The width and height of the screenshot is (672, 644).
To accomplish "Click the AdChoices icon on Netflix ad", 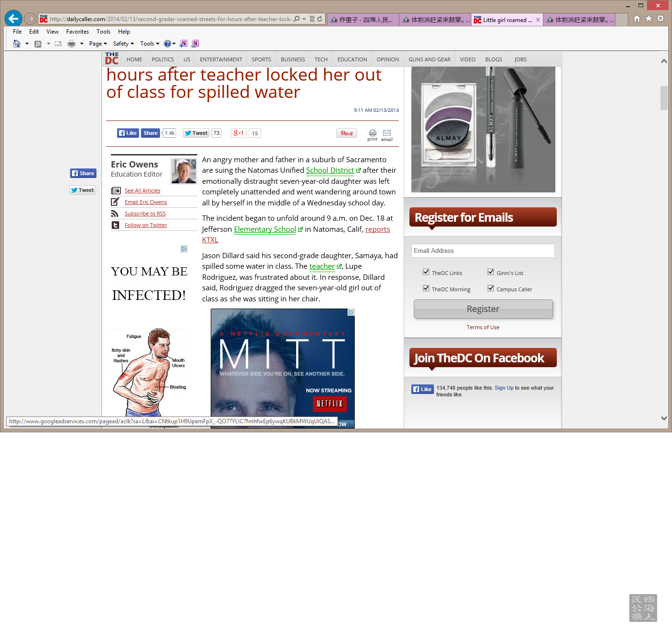I will 351,312.
